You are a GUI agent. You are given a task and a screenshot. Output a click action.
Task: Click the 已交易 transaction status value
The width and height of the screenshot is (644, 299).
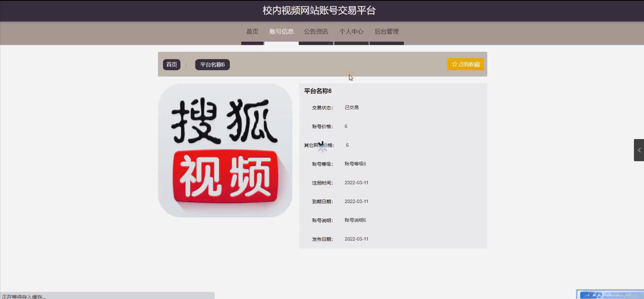point(351,108)
